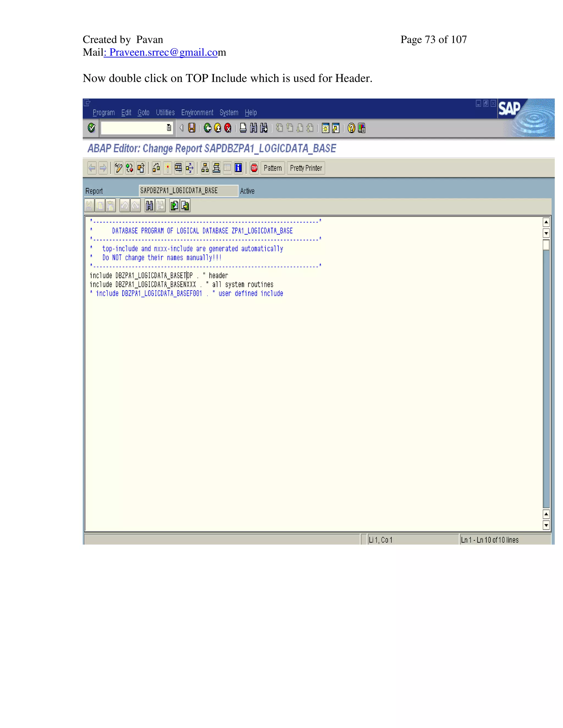This screenshot has width=563, height=728.
Task: Open the Help menu
Action: (x=251, y=113)
